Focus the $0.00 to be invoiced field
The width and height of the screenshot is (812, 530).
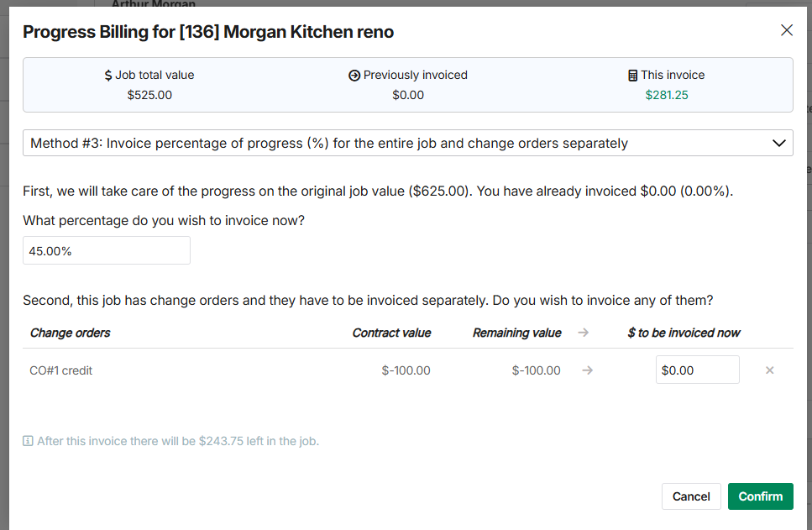697,370
